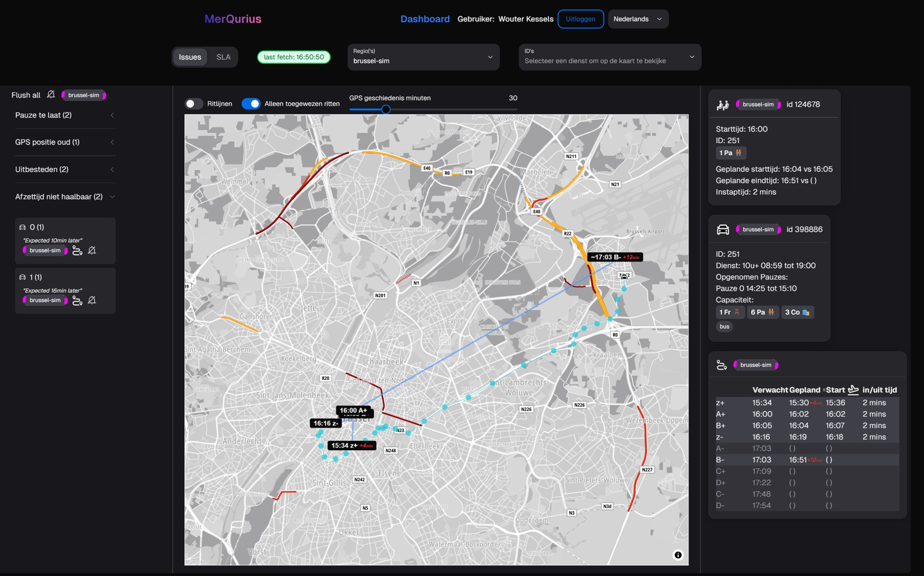The width and height of the screenshot is (924, 576).
Task: Open the Nederlands language dropdown
Action: (638, 19)
